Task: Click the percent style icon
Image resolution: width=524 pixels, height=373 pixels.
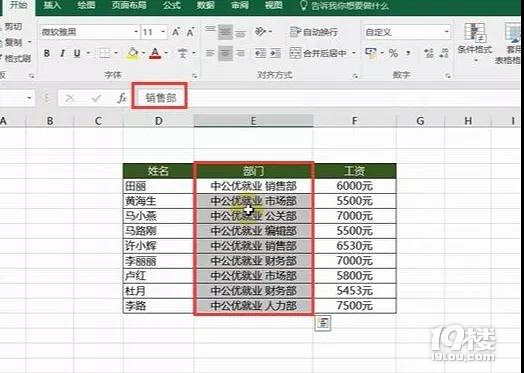Action: pos(393,53)
